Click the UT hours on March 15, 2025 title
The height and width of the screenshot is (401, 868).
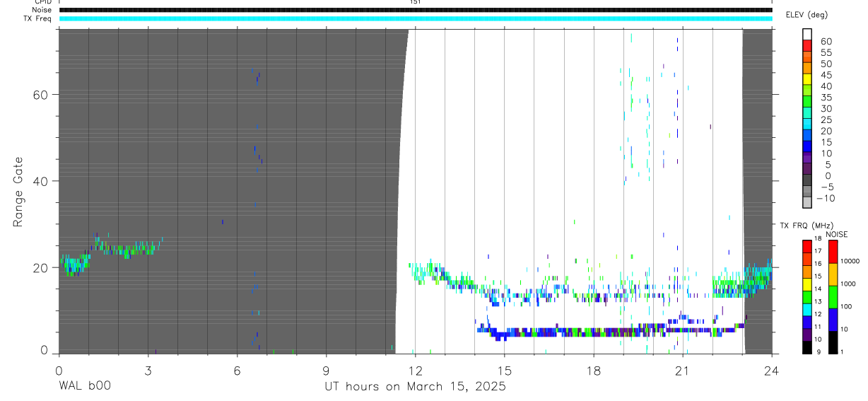click(415, 386)
